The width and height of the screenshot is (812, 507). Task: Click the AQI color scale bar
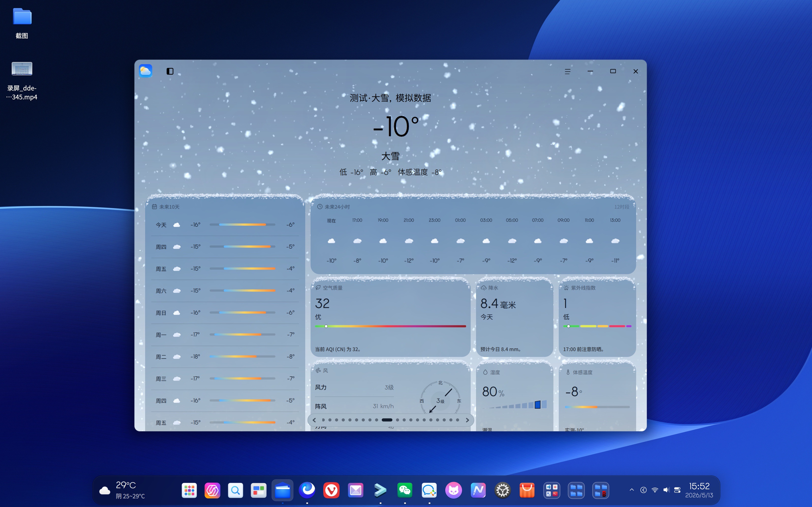[x=390, y=326]
